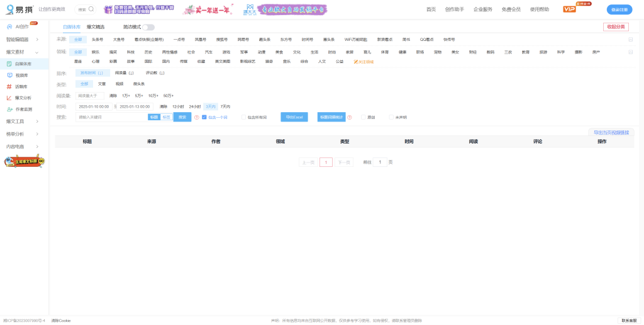Image resolution: width=644 pixels, height=325 pixels.
Task: Select the 标题 search mode toggle
Action: point(154,117)
